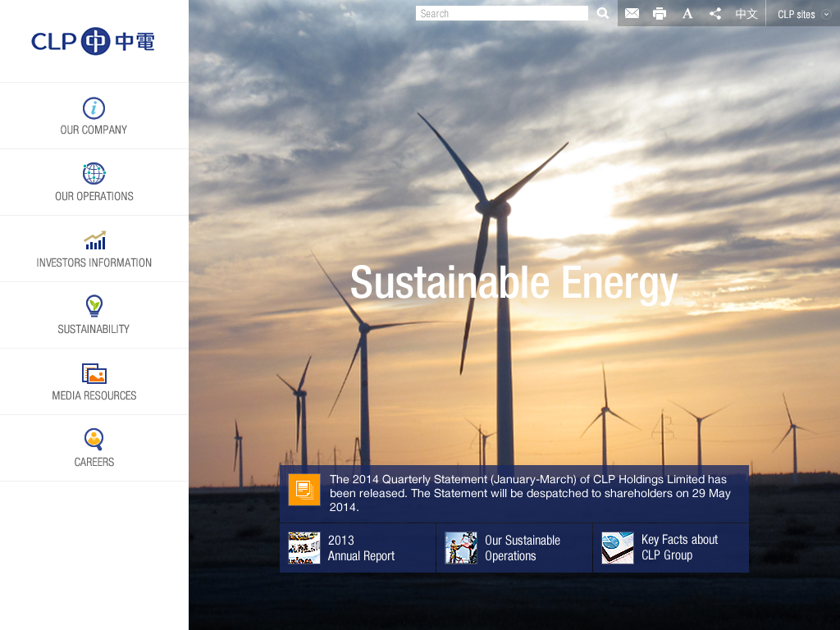
Task: Click the Our Operations globe icon
Action: 94,174
